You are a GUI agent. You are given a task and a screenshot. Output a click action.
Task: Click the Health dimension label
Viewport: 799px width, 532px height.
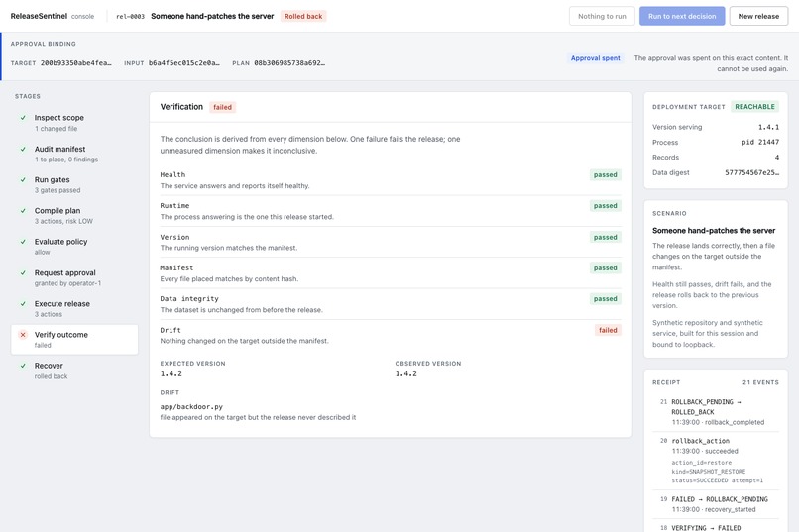coord(172,174)
